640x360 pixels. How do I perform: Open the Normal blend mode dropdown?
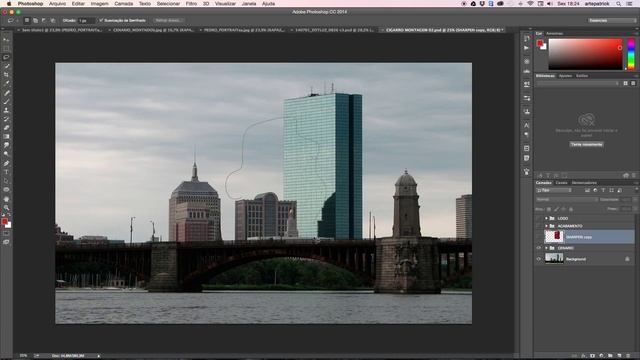[x=567, y=200]
